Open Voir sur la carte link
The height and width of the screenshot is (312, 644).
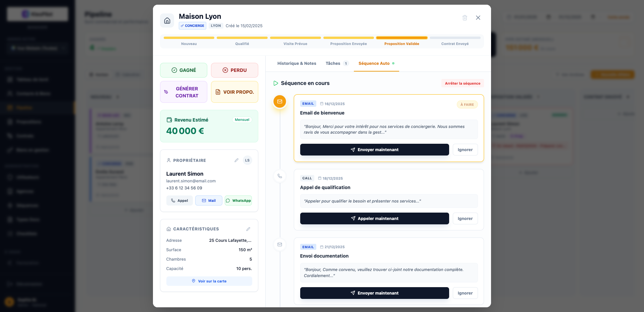(x=209, y=281)
